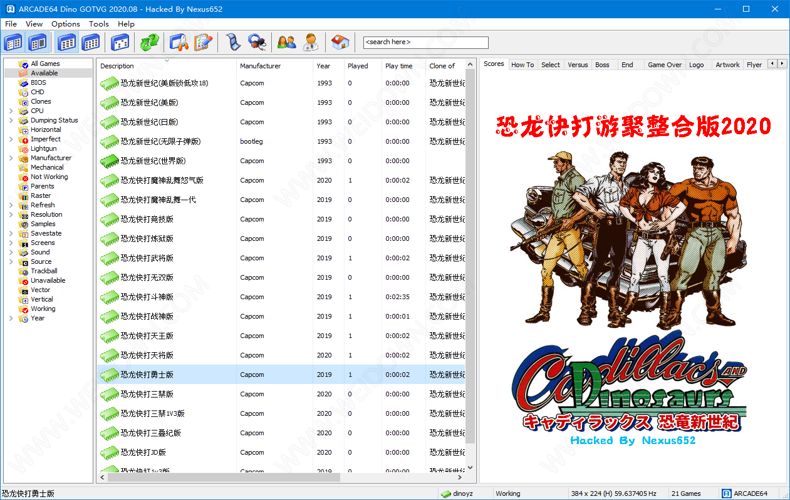The height and width of the screenshot is (500, 790).
Task: Open the game properties rocket-window icon
Action: 178,43
